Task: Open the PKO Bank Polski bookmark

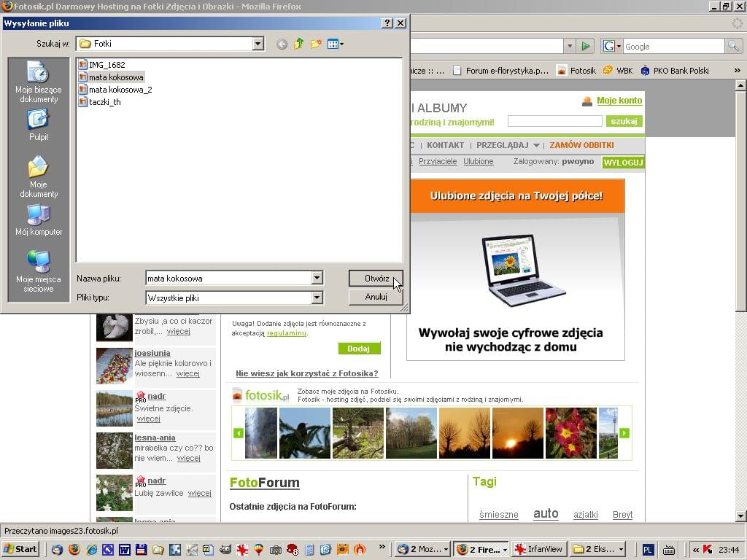Action: pos(675,71)
